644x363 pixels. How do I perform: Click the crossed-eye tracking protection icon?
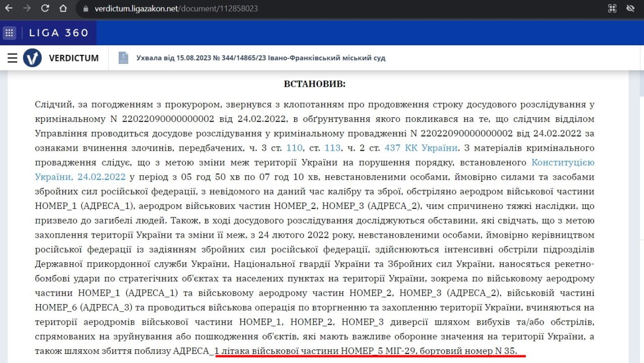click(630, 9)
